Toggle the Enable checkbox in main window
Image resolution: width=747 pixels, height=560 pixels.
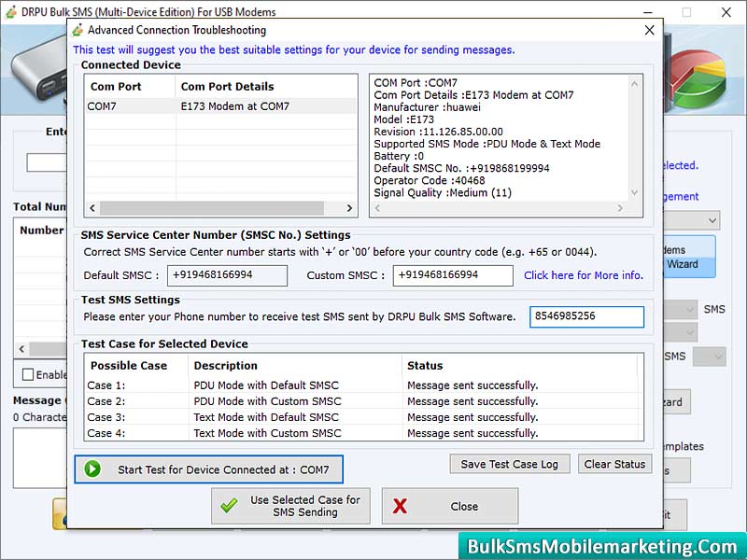(28, 375)
